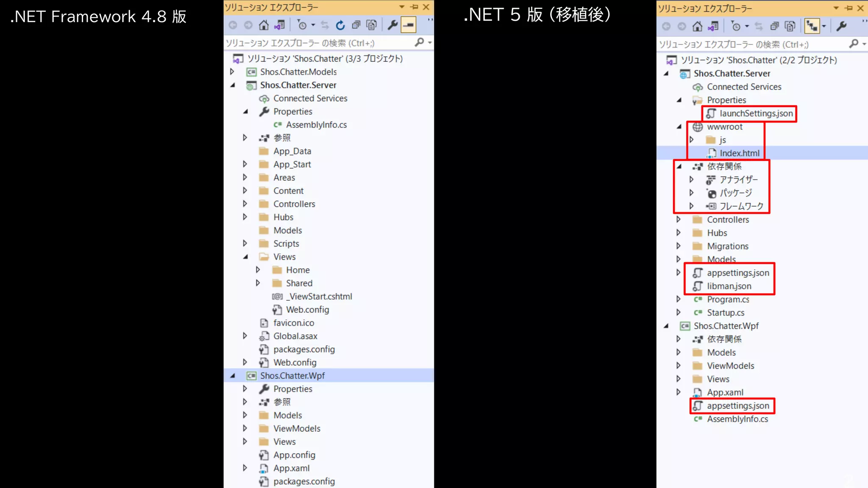Select _ViewStart.cshtml file in left panel
The height and width of the screenshot is (488, 868).
coord(320,296)
